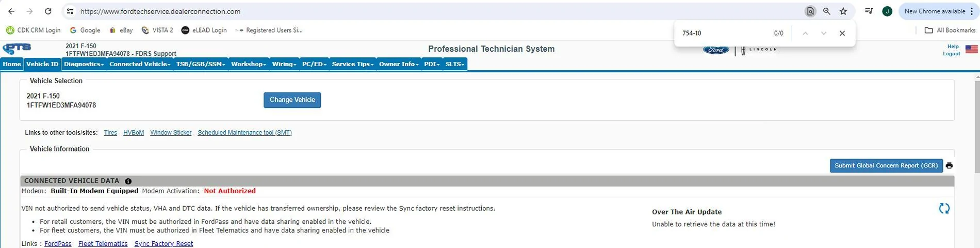Open FordPass link
This screenshot has width=980, height=248.
(x=58, y=244)
